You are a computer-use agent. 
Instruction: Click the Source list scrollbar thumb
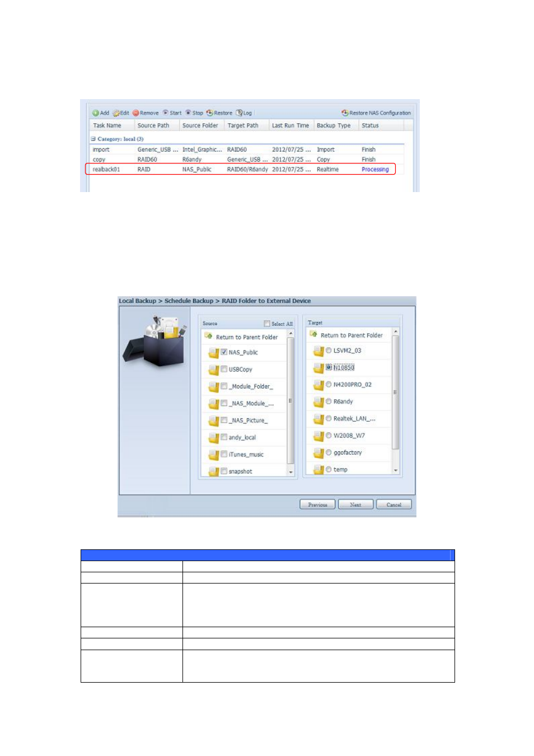(291, 400)
